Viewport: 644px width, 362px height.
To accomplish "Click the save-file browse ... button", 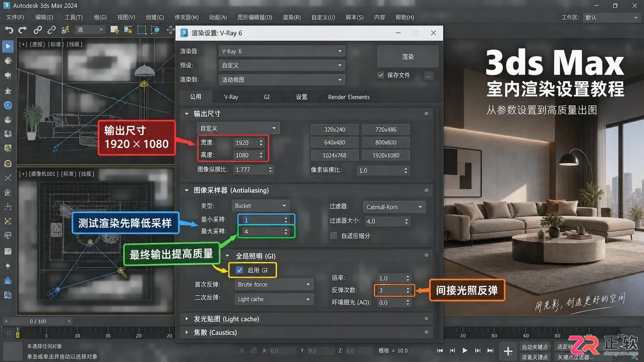I will pos(429,76).
